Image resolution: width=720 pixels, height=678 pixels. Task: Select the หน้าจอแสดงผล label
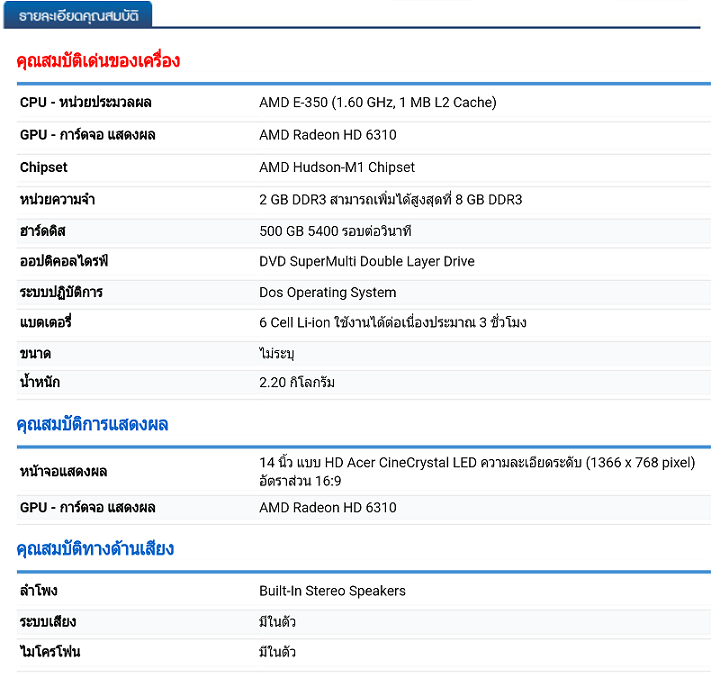(x=63, y=471)
